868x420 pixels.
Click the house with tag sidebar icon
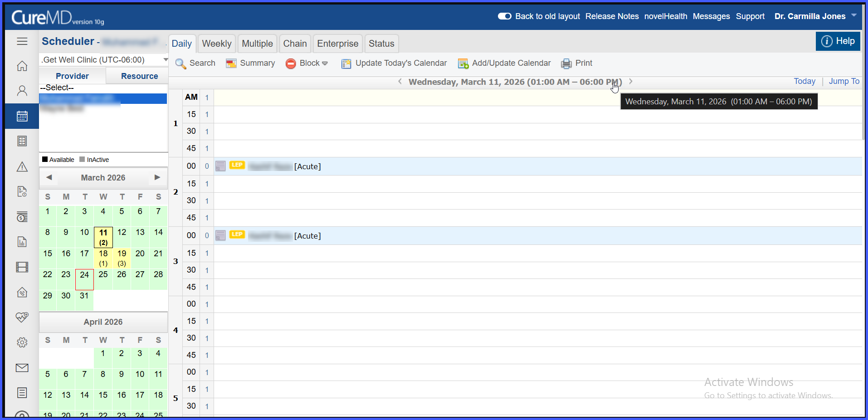pyautogui.click(x=22, y=292)
